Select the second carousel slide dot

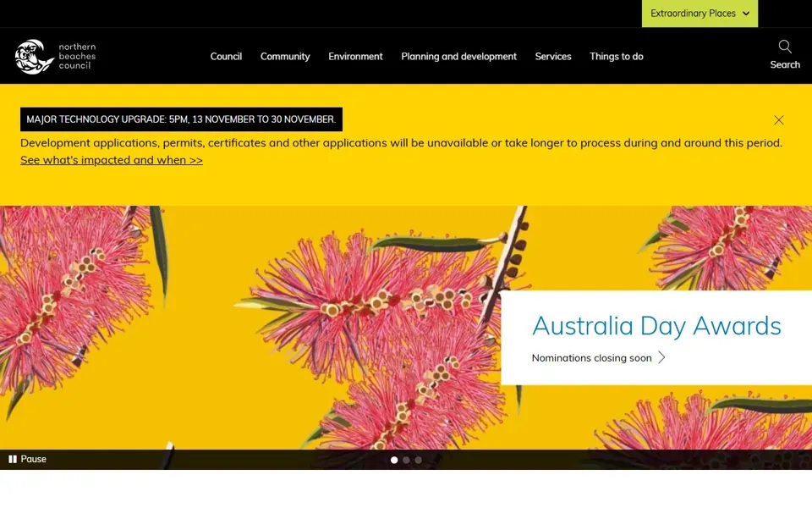tap(406, 460)
